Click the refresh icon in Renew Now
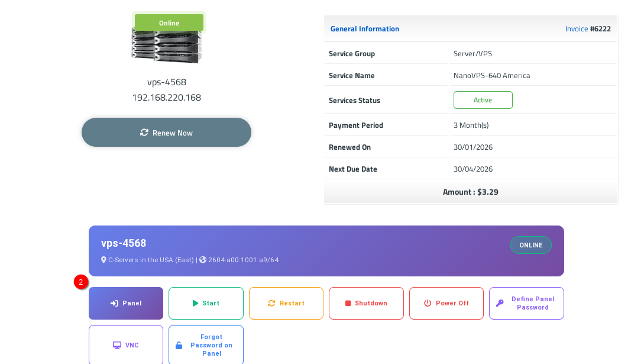Screen dimensions: 644x364 click(x=144, y=133)
